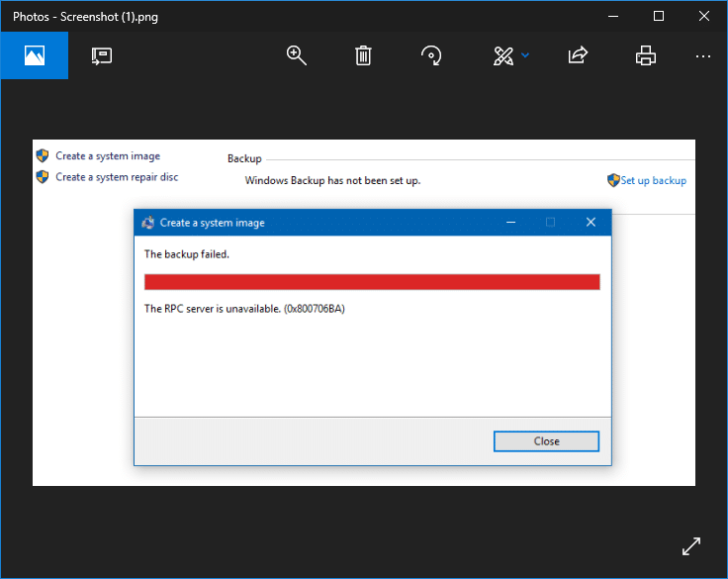Delete the photo with trash icon
Screen dimensions: 728x579
tap(363, 55)
